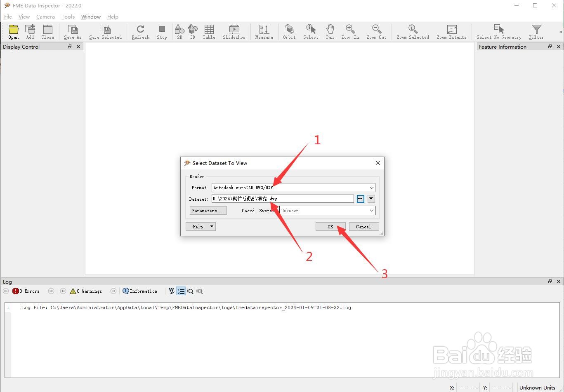Screen dimensions: 564x392
Task: Toggle line numbers in Log
Action: [181, 291]
